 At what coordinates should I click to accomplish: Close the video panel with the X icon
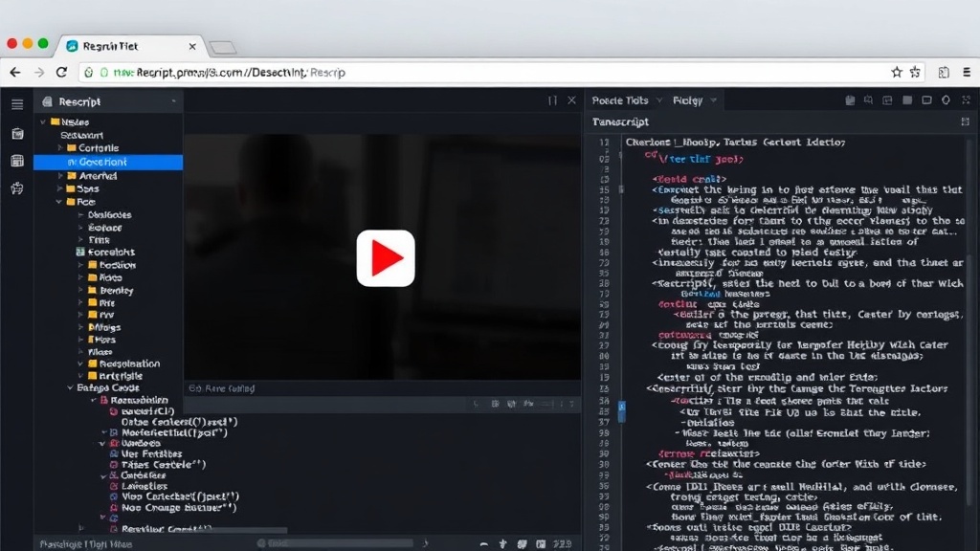[571, 99]
